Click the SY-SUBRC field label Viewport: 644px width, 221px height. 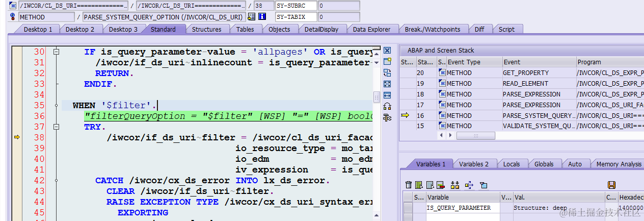click(296, 6)
